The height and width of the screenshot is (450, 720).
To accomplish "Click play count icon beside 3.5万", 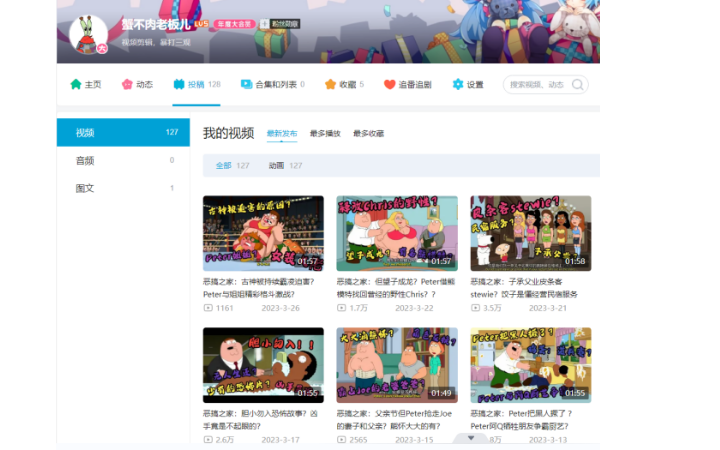I will (x=475, y=308).
